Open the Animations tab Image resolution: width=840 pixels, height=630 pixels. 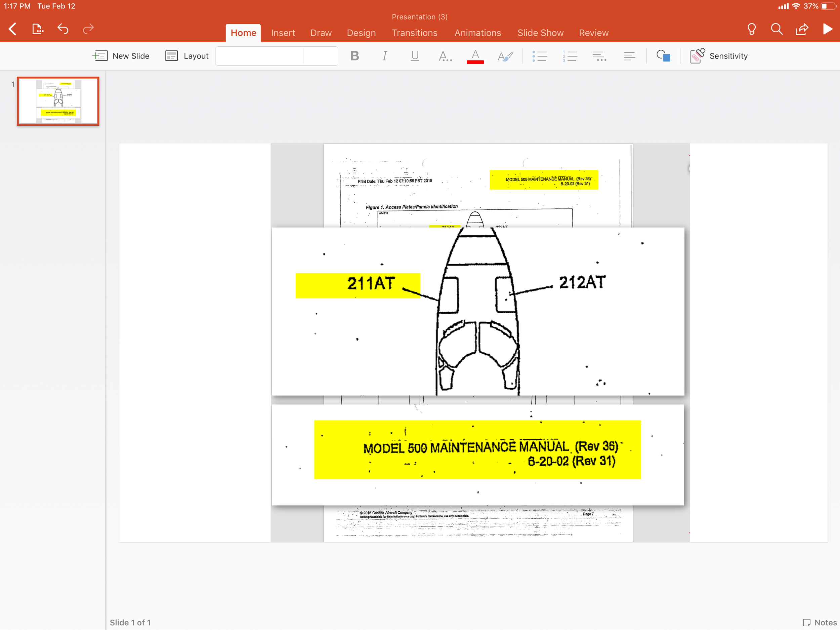click(x=478, y=33)
